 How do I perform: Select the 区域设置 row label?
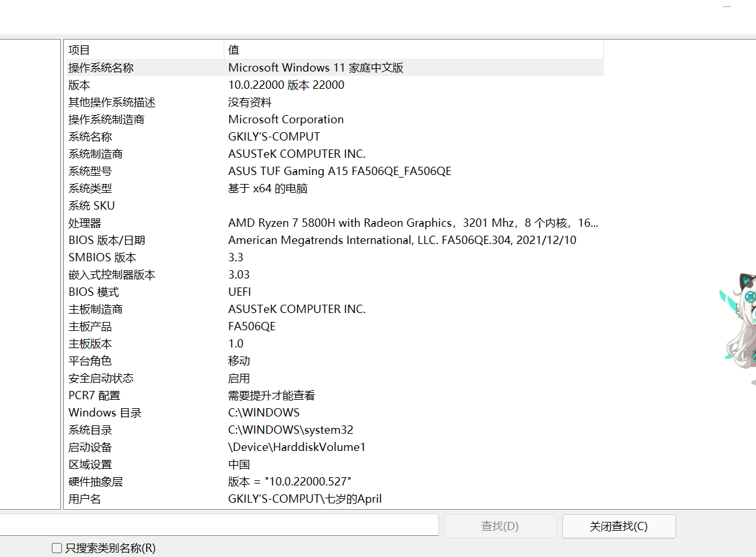tap(89, 464)
